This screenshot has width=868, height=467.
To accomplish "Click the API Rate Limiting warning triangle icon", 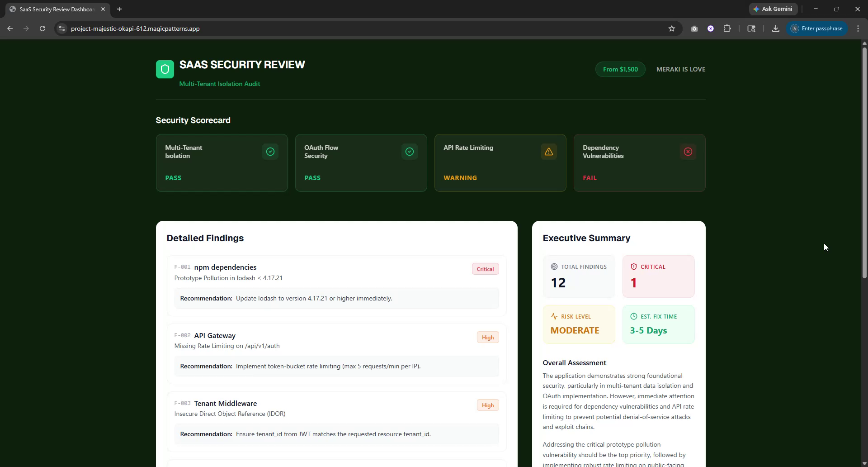I will coord(549,152).
